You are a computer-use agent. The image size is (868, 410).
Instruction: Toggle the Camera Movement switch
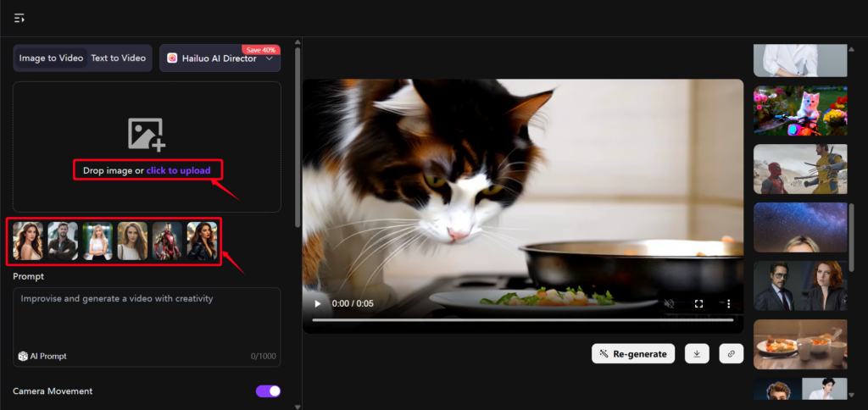(268, 391)
